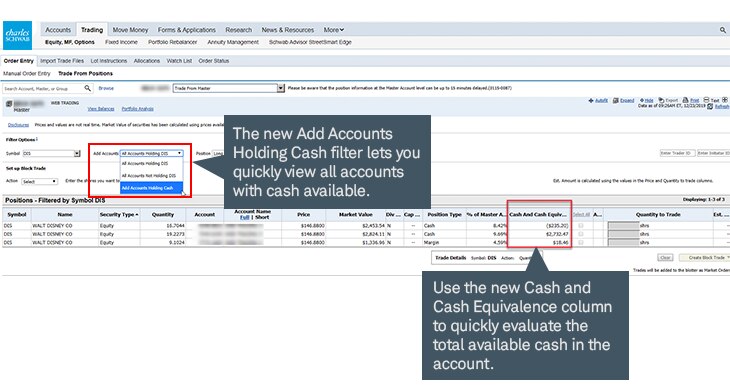Switch to the Order Status tab
730x390 pixels.
tap(214, 61)
